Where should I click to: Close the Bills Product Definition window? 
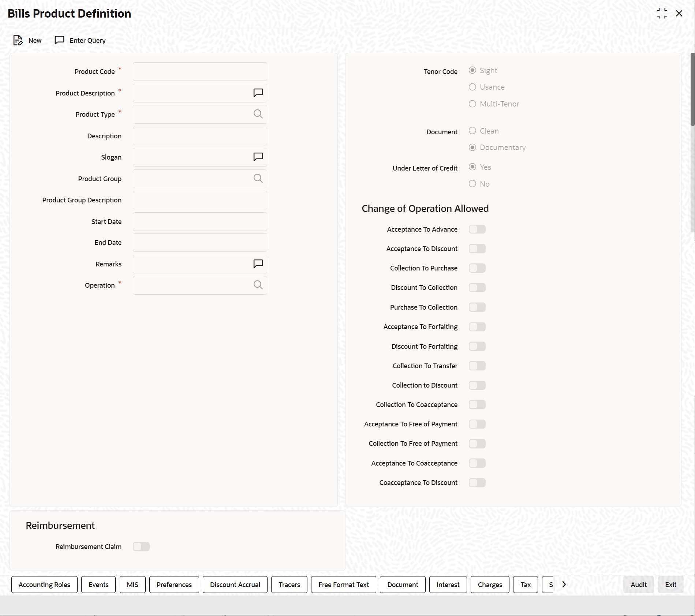679,14
